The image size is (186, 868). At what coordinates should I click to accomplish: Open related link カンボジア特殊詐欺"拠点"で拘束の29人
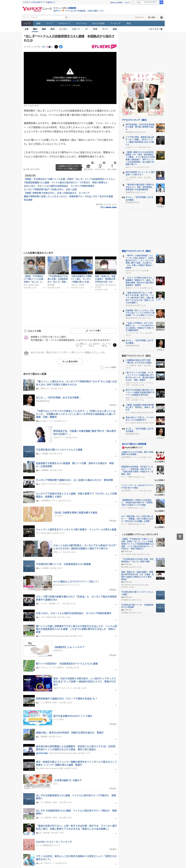[50, 189]
